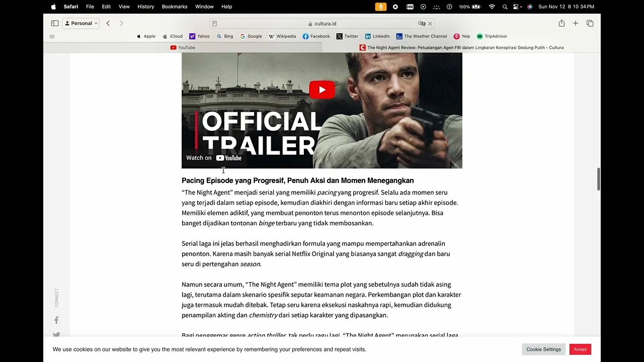Open the Share button in toolbar
This screenshot has width=644, height=362.
[561, 23]
